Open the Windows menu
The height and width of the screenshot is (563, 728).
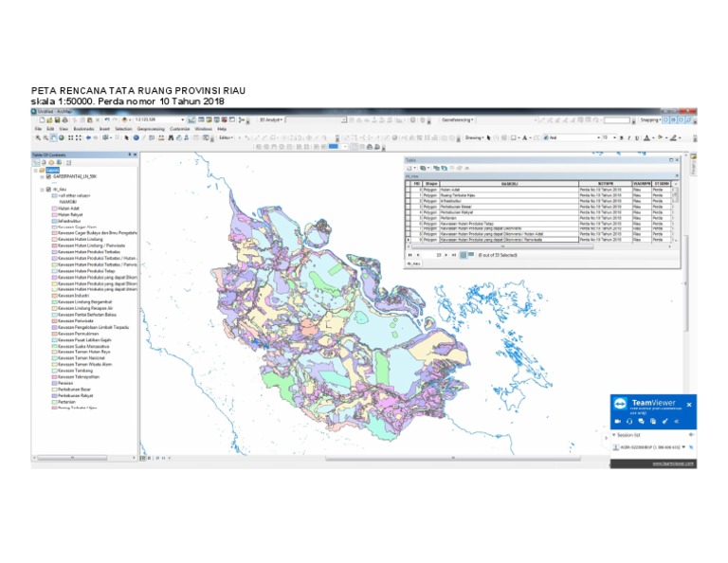pos(204,129)
